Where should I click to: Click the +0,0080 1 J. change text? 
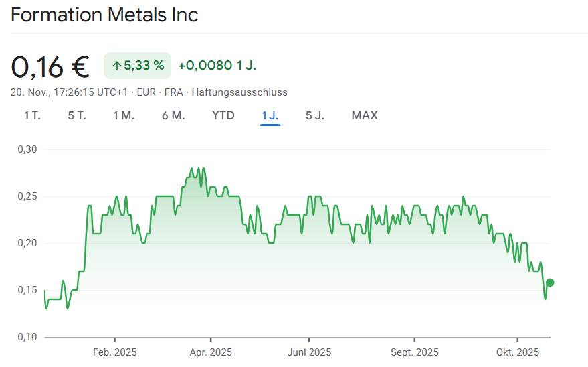tap(217, 66)
